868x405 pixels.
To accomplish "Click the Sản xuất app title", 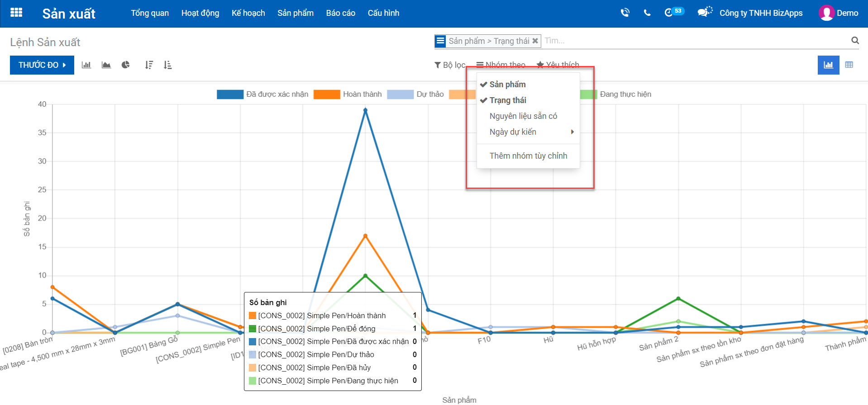I will [x=69, y=14].
